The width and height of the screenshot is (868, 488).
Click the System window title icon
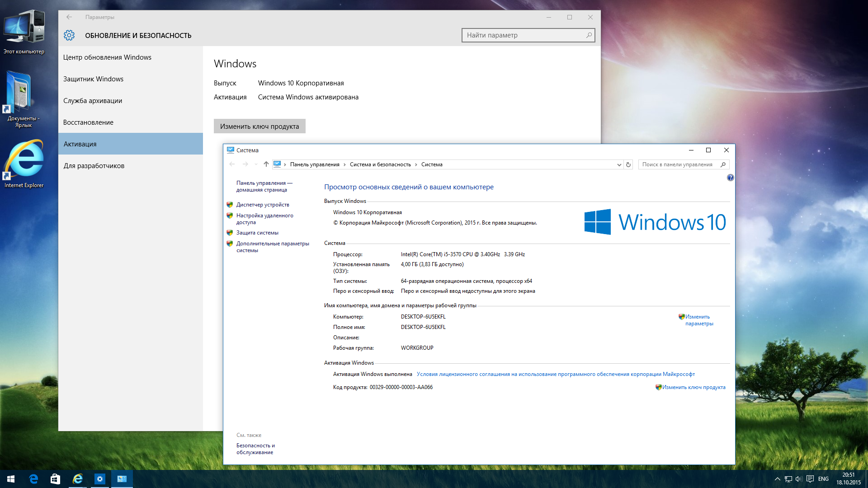click(231, 150)
